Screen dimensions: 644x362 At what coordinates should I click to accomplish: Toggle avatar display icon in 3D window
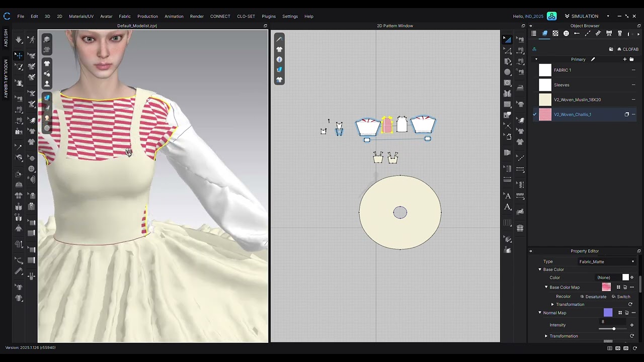pos(47,83)
